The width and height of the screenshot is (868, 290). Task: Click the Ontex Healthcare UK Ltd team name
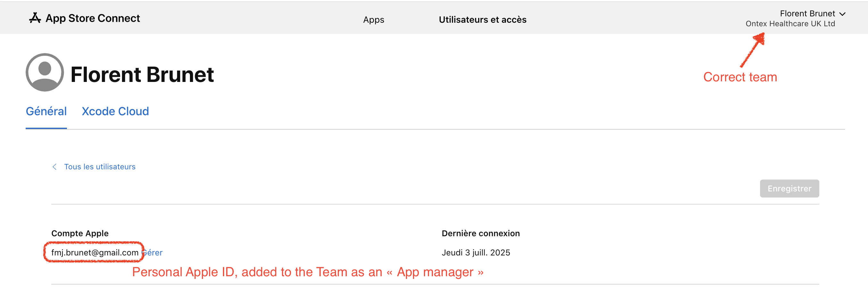point(790,24)
